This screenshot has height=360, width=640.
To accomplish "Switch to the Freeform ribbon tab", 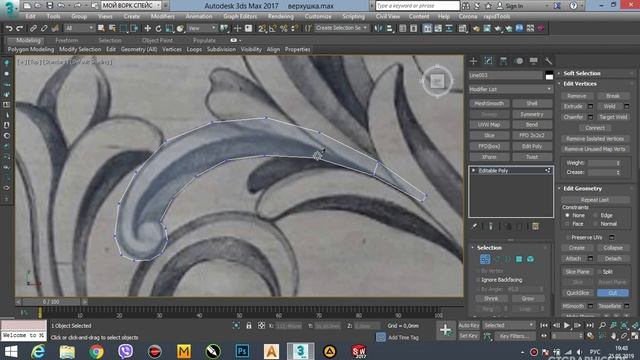I will [67, 40].
